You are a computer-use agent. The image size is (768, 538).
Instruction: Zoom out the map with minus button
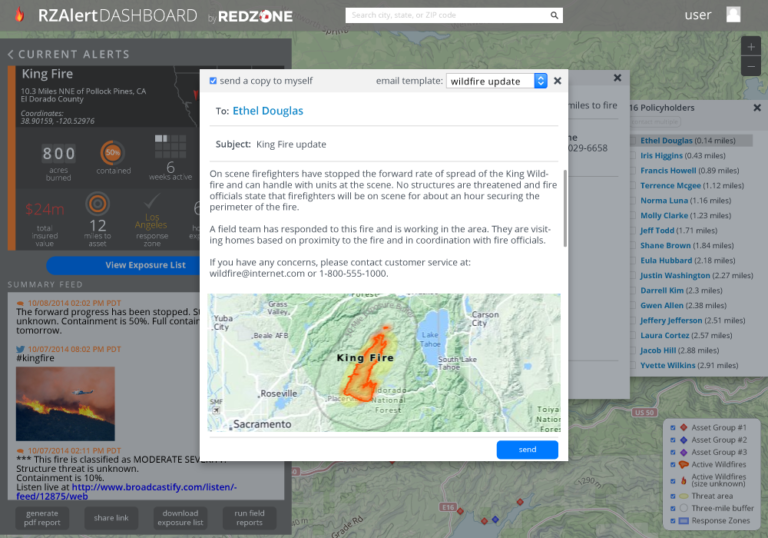click(x=751, y=67)
